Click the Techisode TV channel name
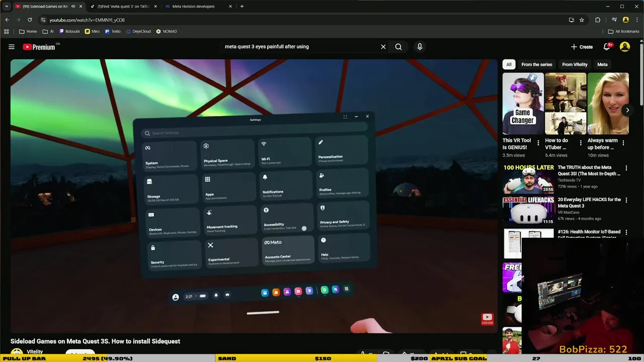 pyautogui.click(x=569, y=180)
